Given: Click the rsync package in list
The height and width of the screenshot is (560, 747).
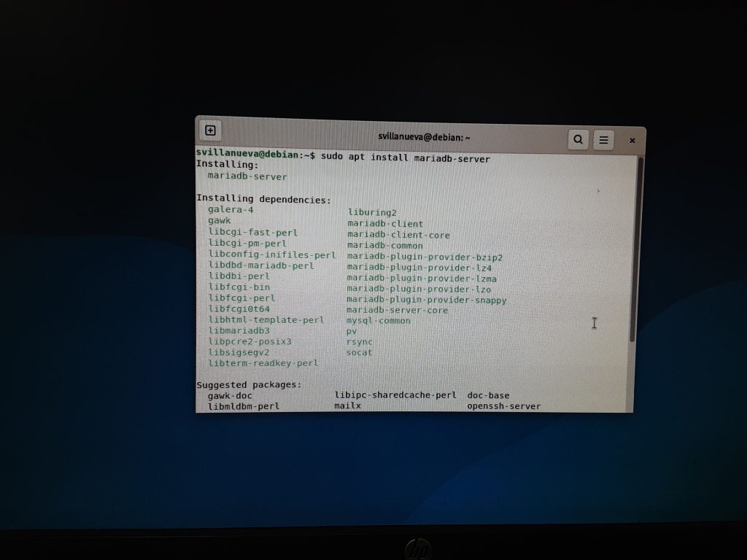Looking at the screenshot, I should point(359,342).
